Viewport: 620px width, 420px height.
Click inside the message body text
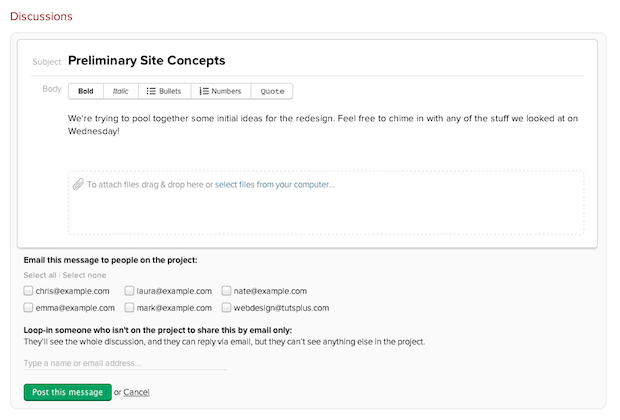(323, 125)
